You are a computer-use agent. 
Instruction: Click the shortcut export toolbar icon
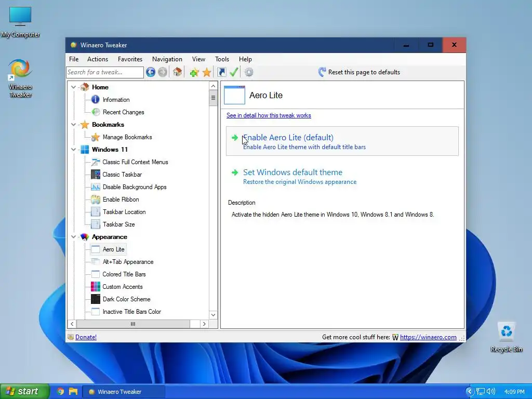pyautogui.click(x=221, y=72)
